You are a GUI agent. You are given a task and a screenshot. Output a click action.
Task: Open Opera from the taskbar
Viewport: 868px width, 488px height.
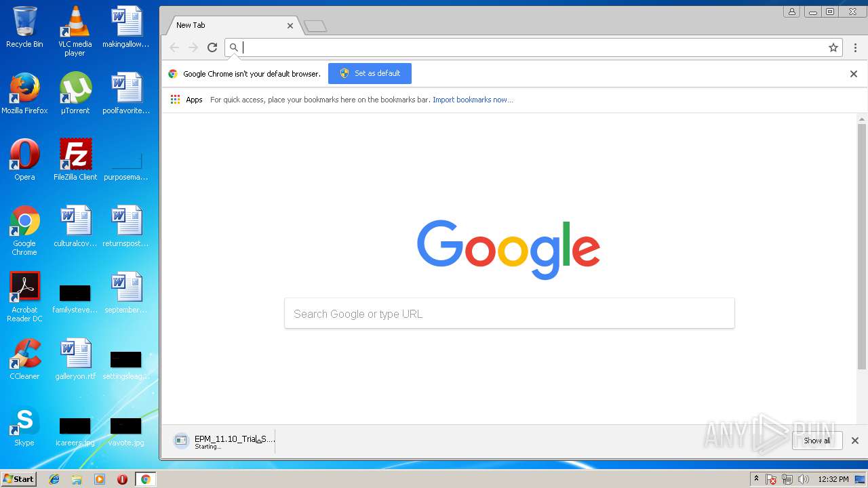point(122,479)
